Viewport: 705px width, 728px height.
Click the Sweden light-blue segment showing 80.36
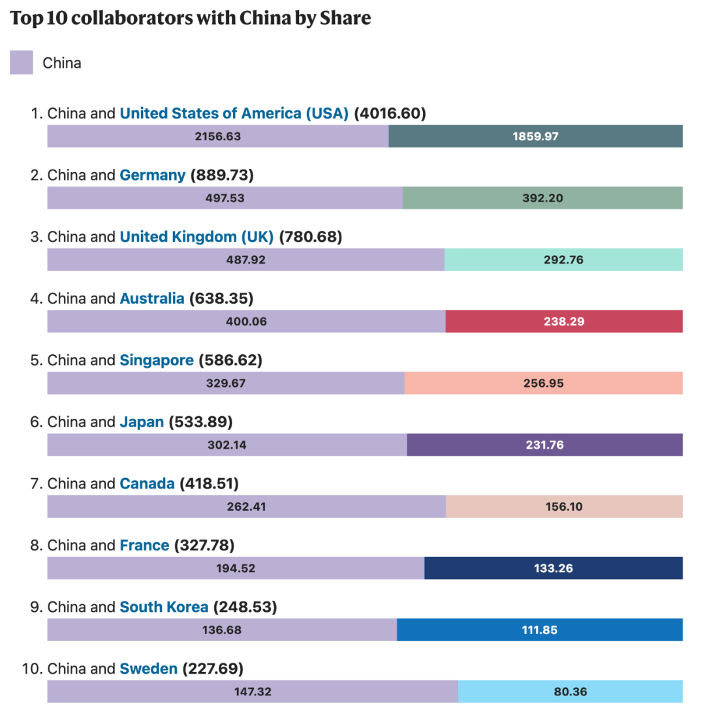(571, 691)
